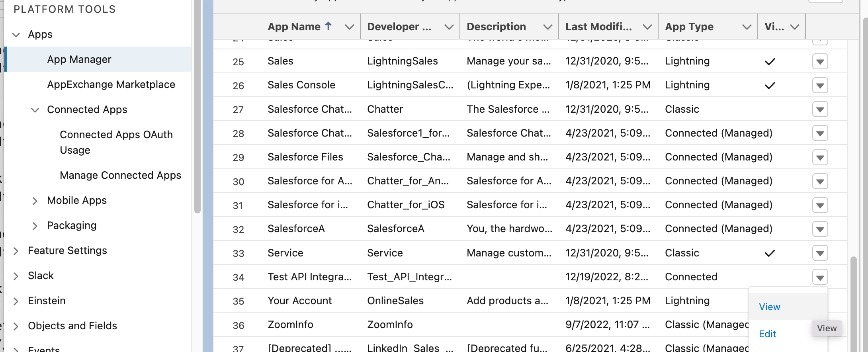Choose Edit in the row actions menu
The image size is (868, 352).
point(767,334)
